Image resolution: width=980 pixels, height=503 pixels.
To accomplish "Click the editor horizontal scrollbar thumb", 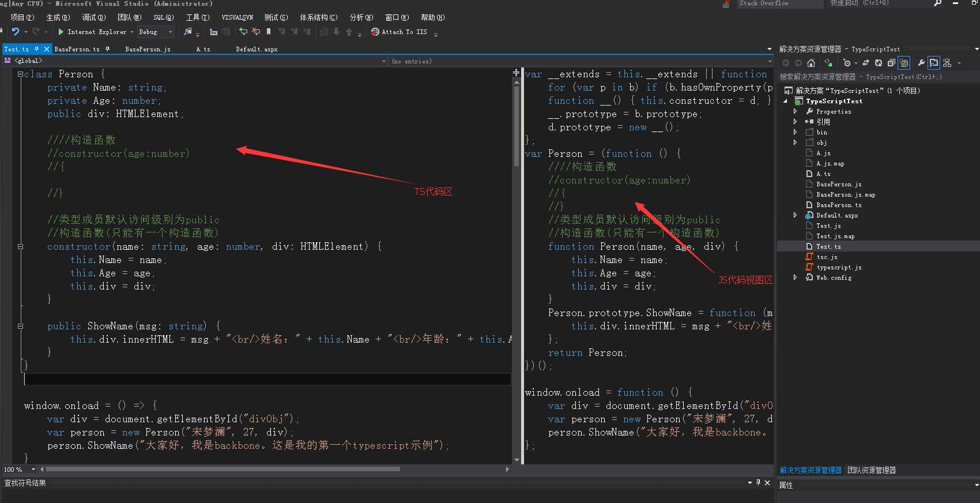I will [x=223, y=470].
